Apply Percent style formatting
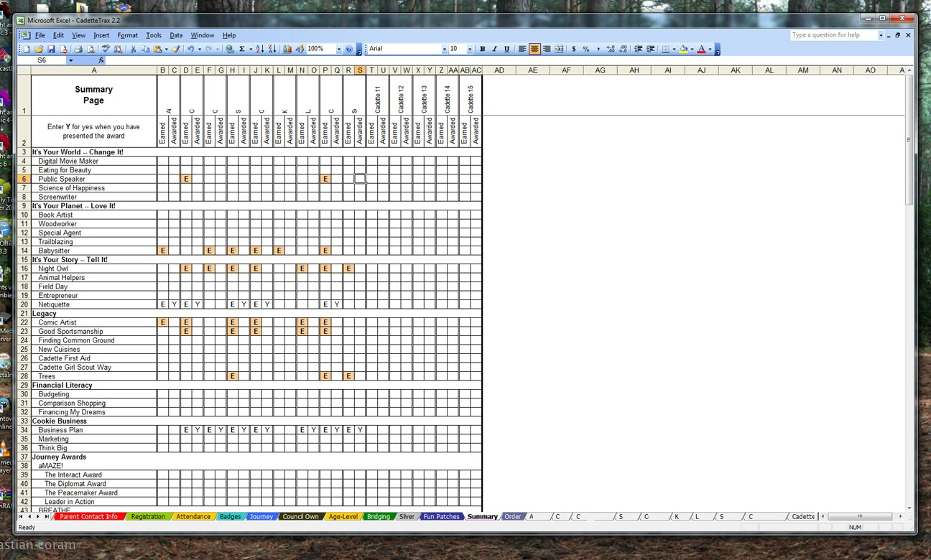The image size is (931, 560). tap(586, 50)
